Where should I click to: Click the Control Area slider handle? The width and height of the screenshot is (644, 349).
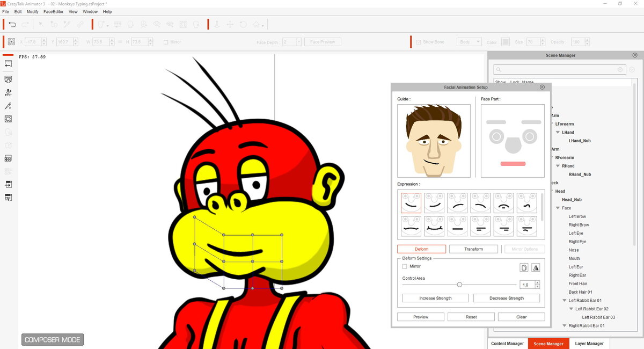tap(459, 285)
